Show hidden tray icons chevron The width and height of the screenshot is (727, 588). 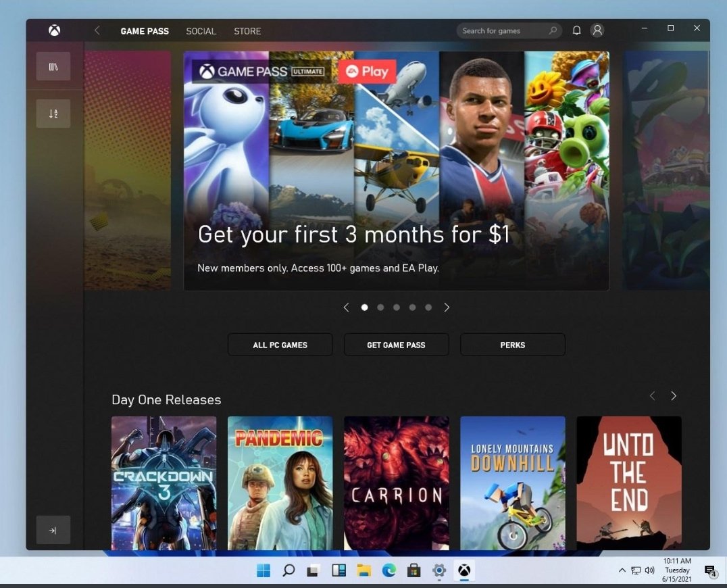coord(622,570)
